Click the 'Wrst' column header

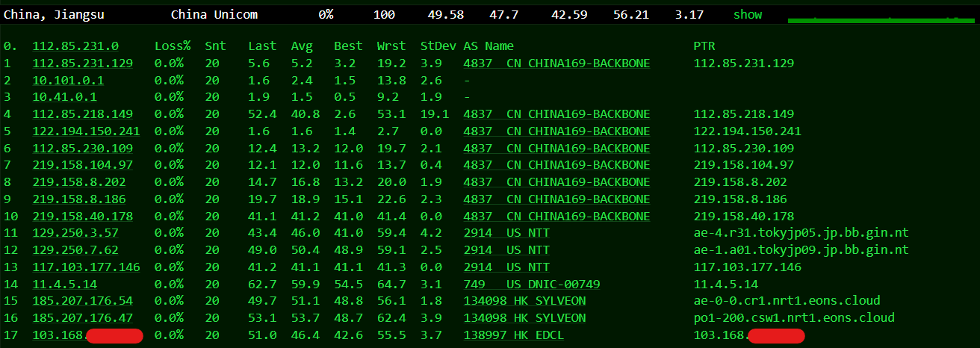(x=391, y=46)
